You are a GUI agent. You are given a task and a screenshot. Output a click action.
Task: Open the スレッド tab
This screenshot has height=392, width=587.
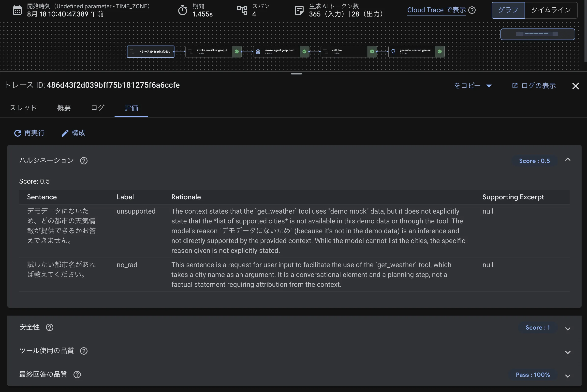(x=23, y=108)
